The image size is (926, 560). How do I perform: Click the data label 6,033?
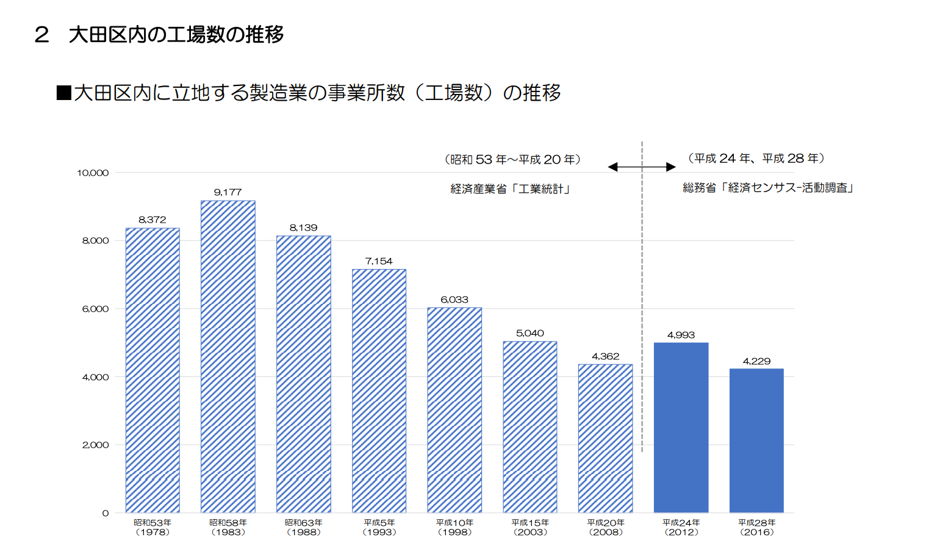454,300
